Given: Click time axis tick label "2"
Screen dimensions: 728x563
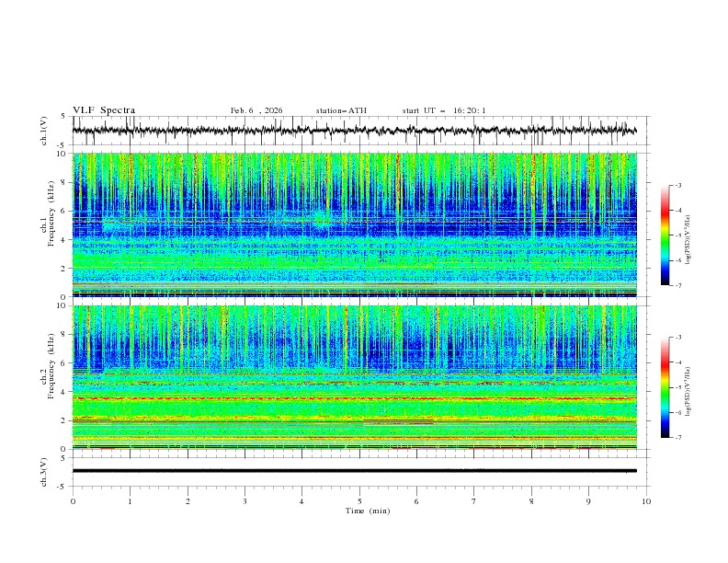Looking at the screenshot, I should [x=188, y=501].
